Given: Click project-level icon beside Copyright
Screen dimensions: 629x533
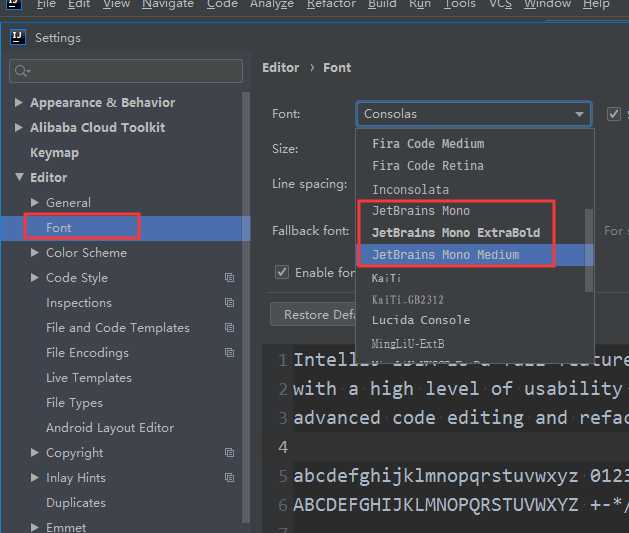Looking at the screenshot, I should [229, 453].
